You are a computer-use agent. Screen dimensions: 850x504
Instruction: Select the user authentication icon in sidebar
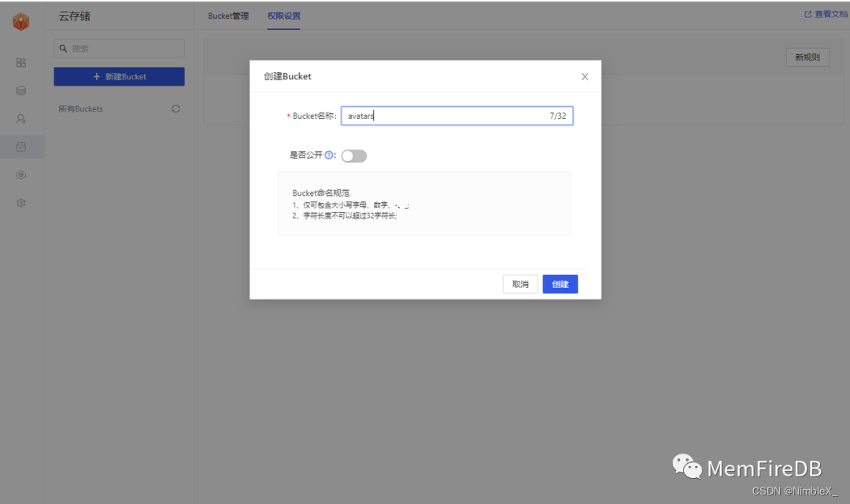tap(21, 119)
